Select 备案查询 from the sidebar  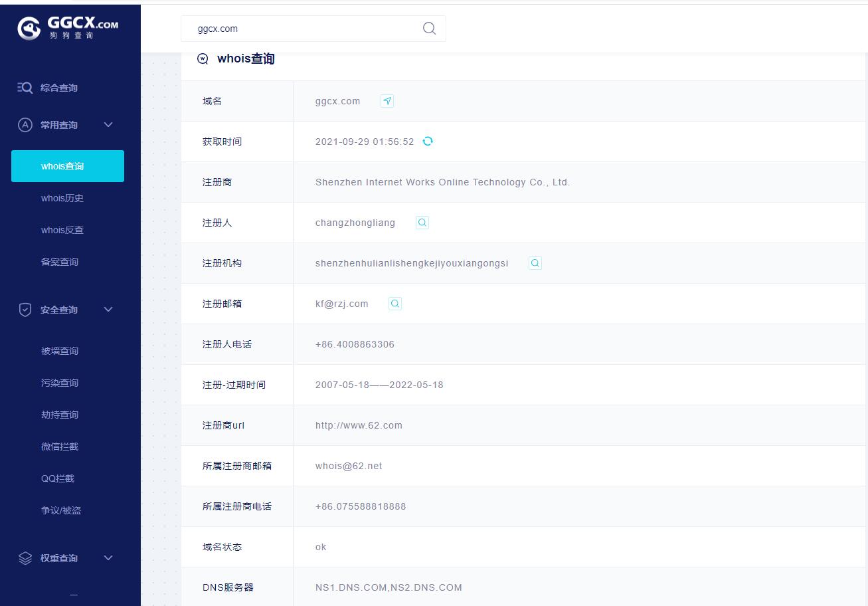tap(59, 261)
